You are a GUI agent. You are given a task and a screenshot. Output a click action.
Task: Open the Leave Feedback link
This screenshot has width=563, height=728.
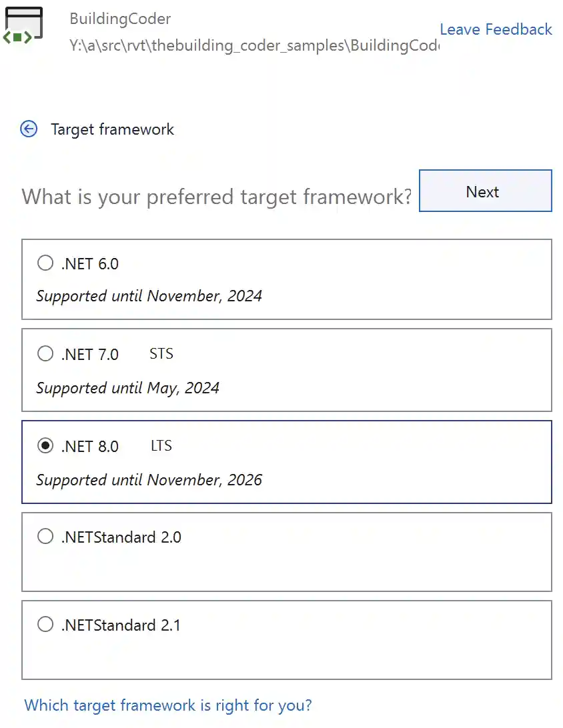(x=496, y=29)
